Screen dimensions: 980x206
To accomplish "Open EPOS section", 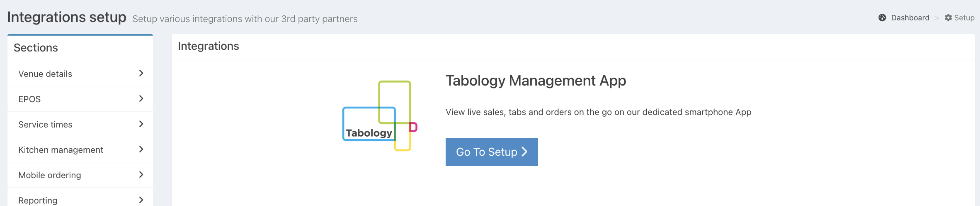I will pyautogui.click(x=29, y=99).
